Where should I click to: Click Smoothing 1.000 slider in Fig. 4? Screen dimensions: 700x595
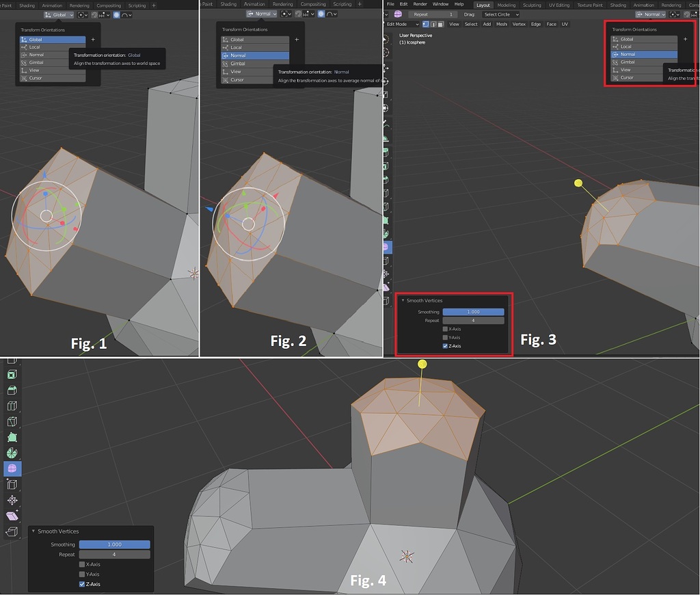pos(114,544)
